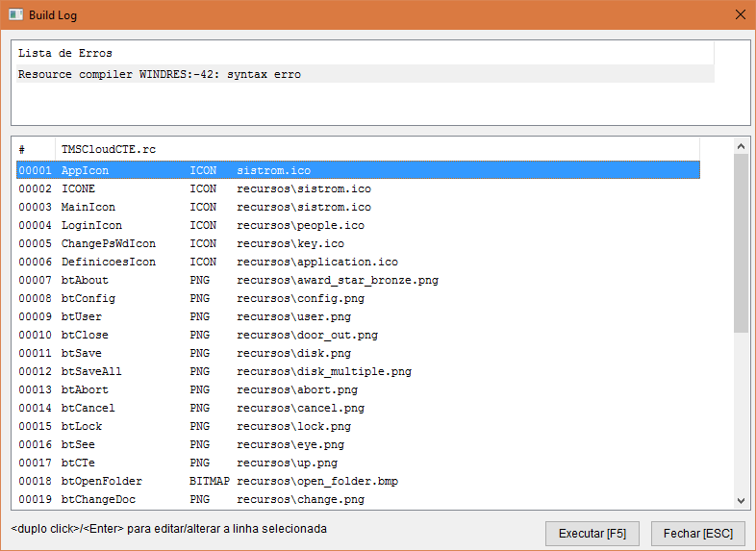
Task: Select the btConfig config.png row
Action: [358, 298]
